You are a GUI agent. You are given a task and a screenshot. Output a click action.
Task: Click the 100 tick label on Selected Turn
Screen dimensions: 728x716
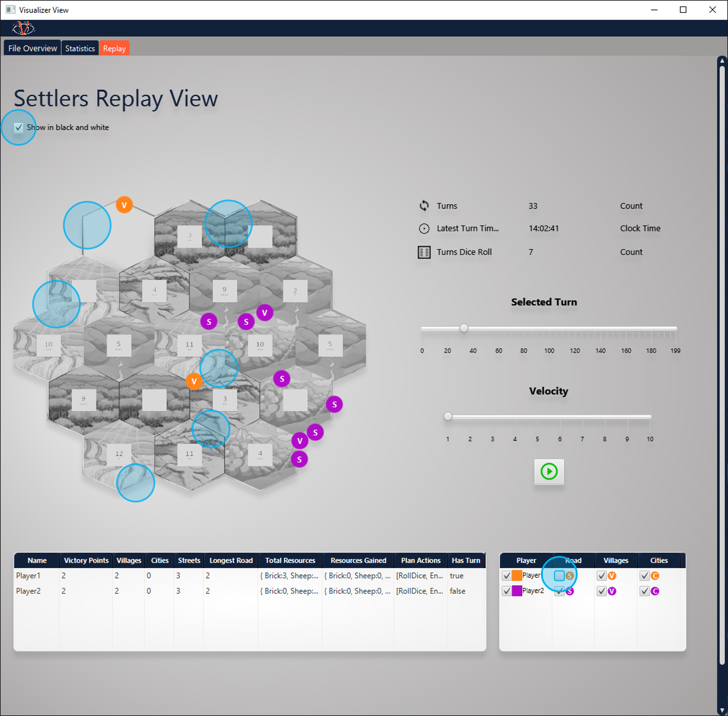pyautogui.click(x=549, y=350)
